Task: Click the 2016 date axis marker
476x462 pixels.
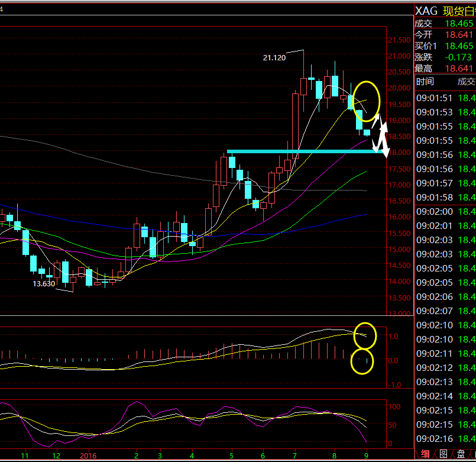Action: pyautogui.click(x=88, y=455)
